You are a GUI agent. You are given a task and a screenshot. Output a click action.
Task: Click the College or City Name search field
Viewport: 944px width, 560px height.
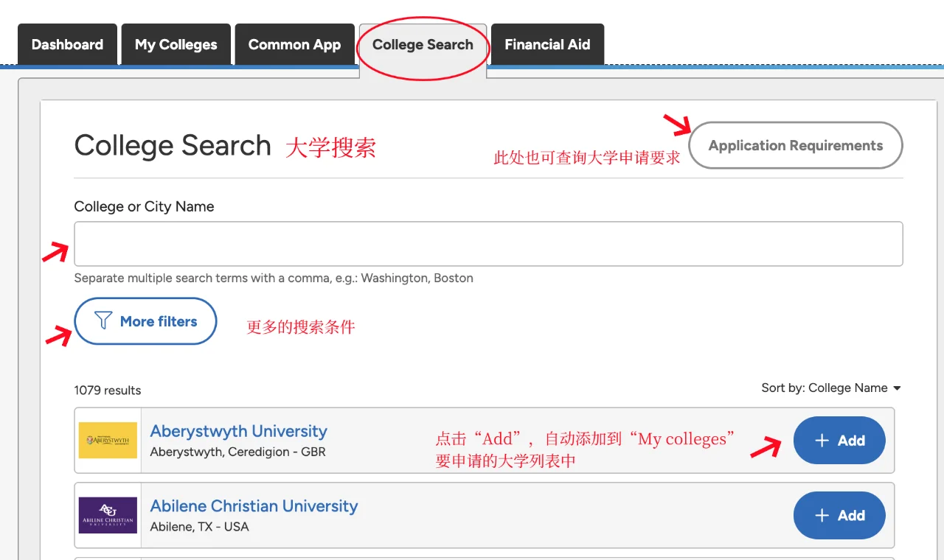pos(487,243)
